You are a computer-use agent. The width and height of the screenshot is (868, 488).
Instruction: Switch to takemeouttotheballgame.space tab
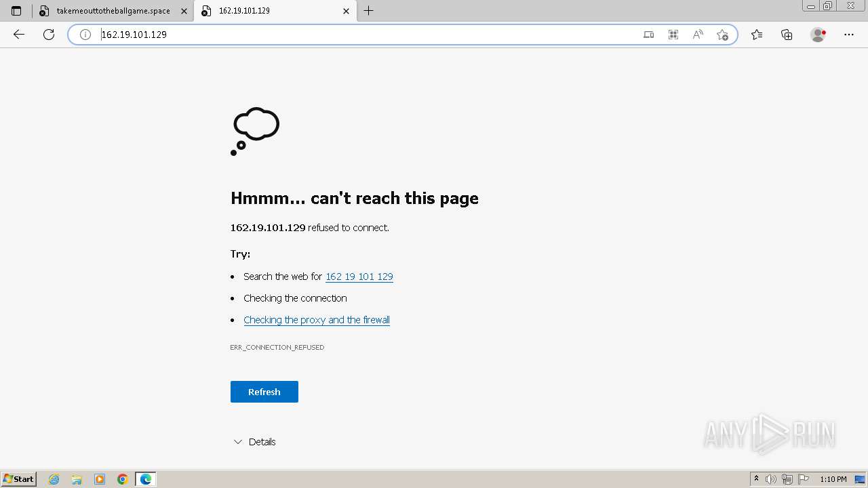[x=113, y=11]
